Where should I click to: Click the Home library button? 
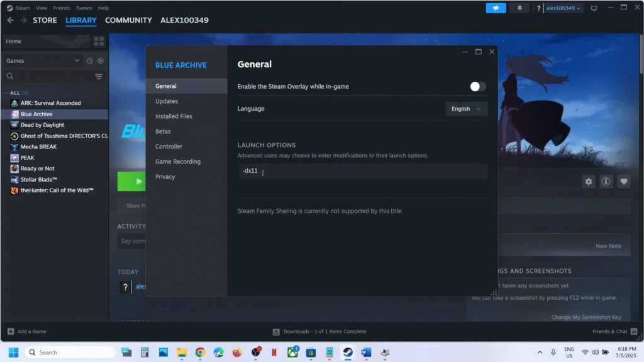pyautogui.click(x=46, y=41)
